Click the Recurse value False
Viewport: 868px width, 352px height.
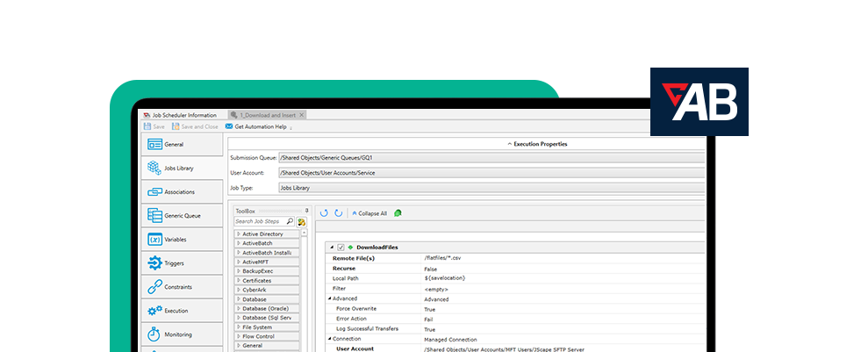pos(431,269)
